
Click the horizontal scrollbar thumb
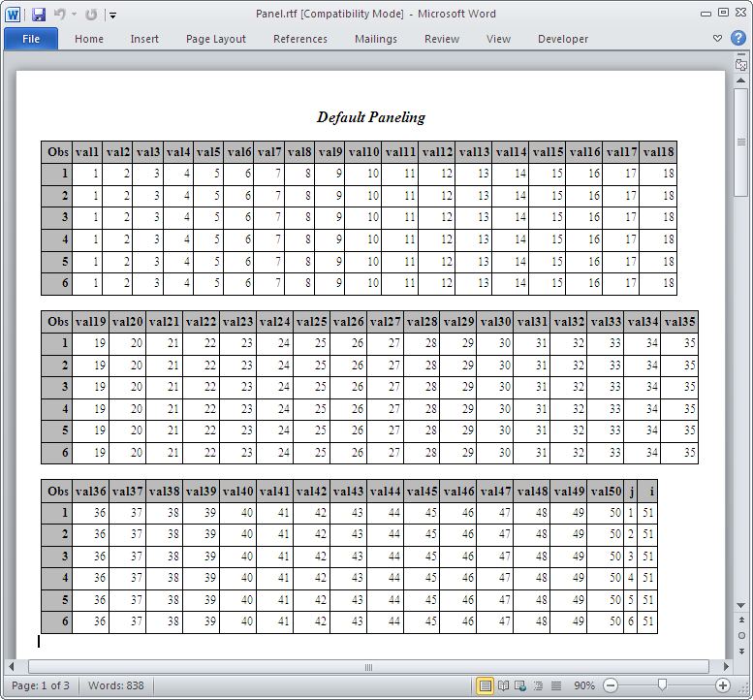368,667
